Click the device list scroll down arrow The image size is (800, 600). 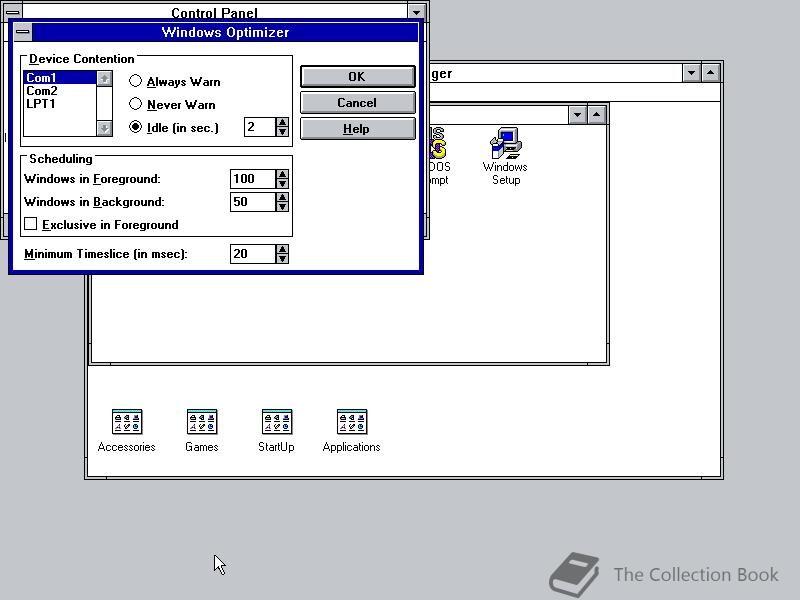pyautogui.click(x=105, y=129)
